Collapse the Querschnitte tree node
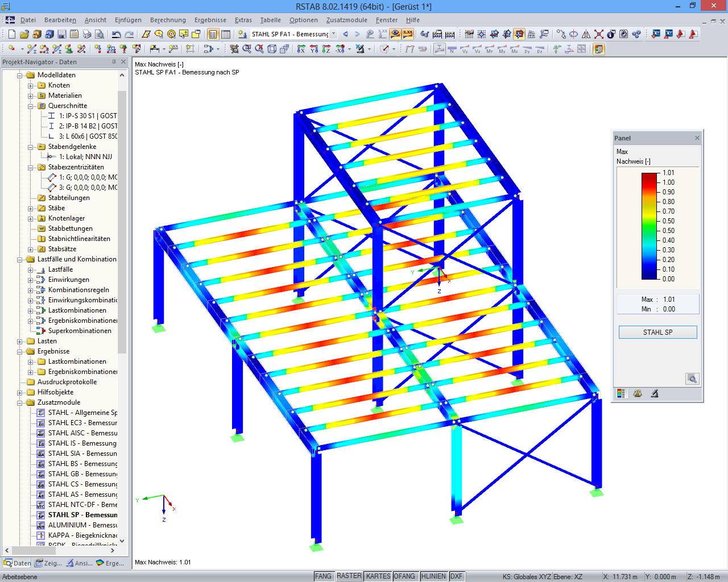Image resolution: width=728 pixels, height=582 pixels. [31, 106]
